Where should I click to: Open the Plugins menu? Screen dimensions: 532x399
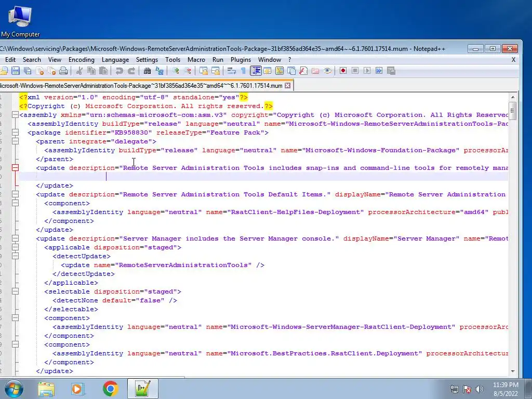tap(241, 60)
